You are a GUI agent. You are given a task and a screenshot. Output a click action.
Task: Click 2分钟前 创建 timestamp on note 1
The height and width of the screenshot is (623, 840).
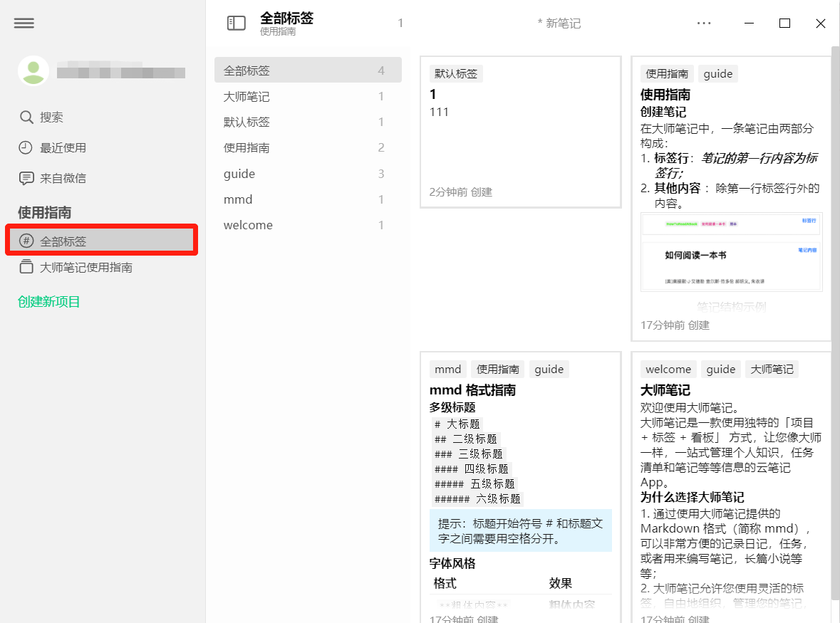pyautogui.click(x=461, y=192)
